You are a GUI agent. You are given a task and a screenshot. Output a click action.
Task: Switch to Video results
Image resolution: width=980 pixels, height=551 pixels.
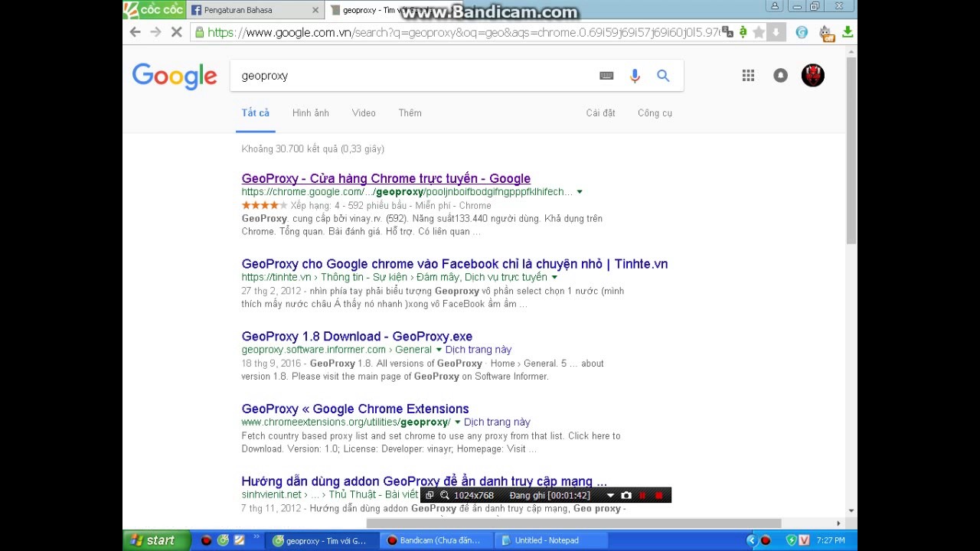[364, 112]
